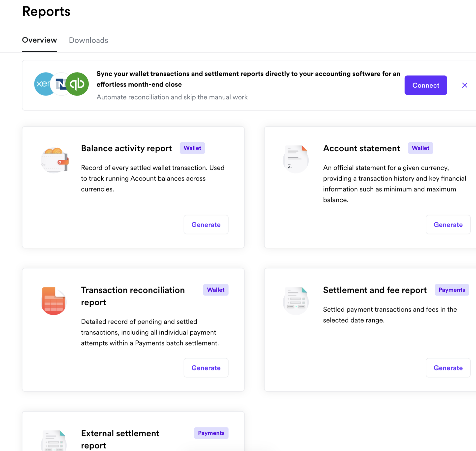Generate the Account statement
Screen dimensions: 476x451
pos(448,225)
